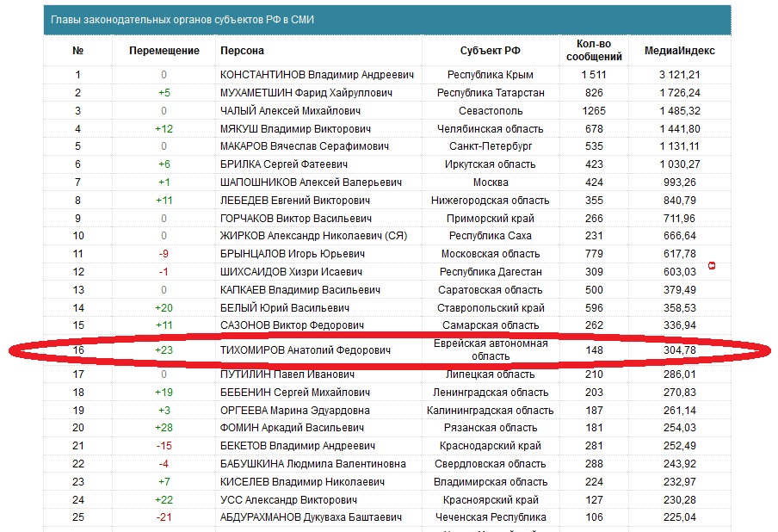Select the name 'КИСЕЛЕВ Владимир Николаевич'

(302, 482)
